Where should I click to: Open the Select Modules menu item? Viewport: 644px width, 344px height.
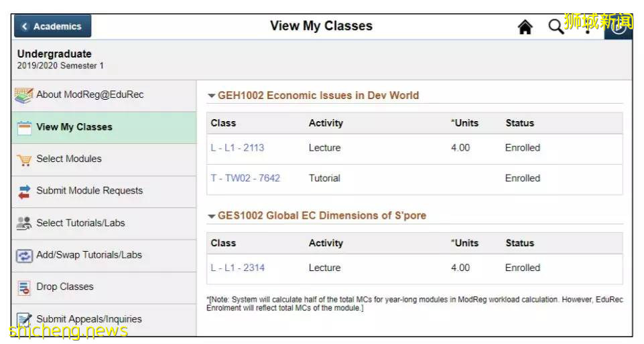point(69,159)
